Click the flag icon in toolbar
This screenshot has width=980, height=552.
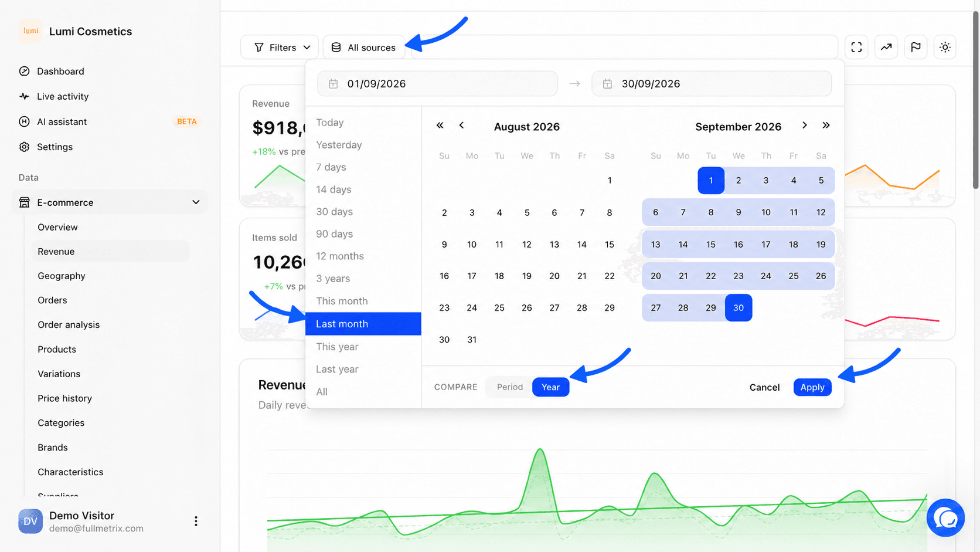click(x=916, y=47)
